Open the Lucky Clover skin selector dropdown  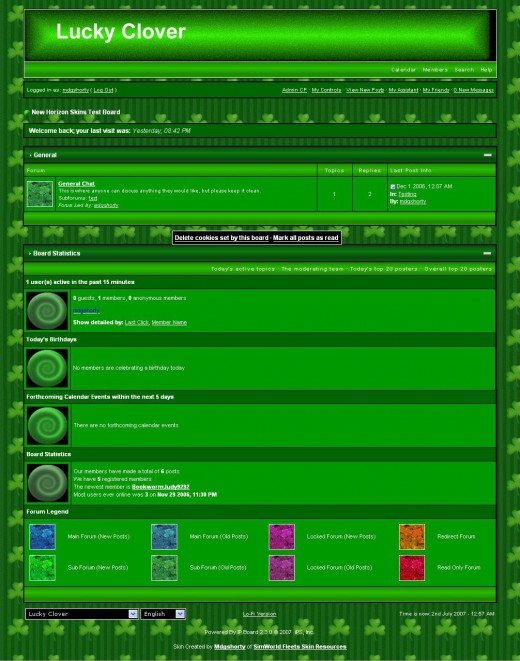pos(81,614)
